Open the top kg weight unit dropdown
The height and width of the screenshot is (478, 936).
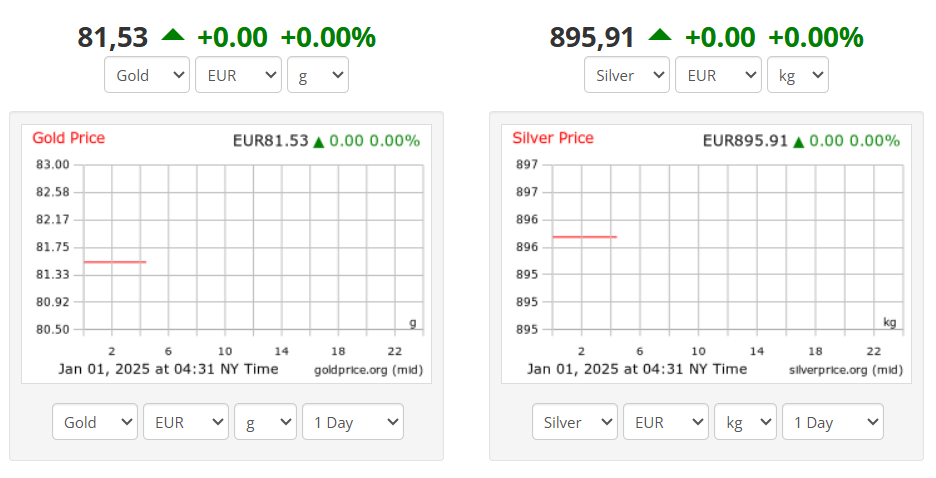[798, 75]
